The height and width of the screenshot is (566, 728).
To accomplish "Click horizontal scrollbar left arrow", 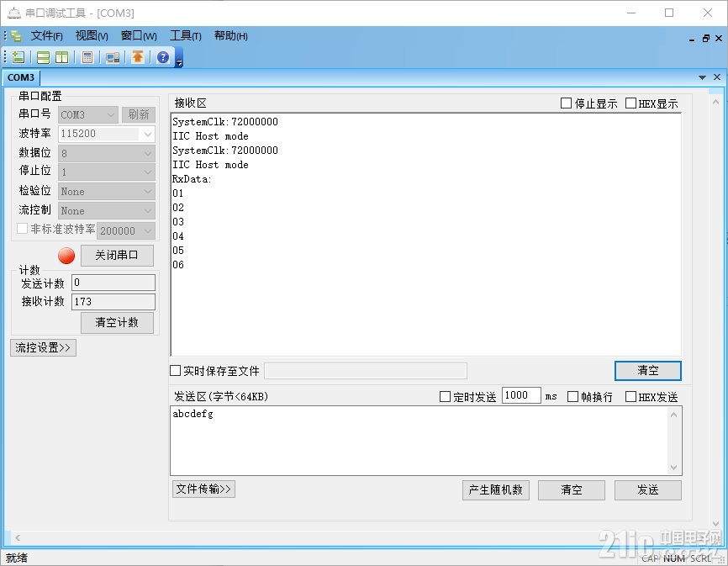I will point(17,537).
